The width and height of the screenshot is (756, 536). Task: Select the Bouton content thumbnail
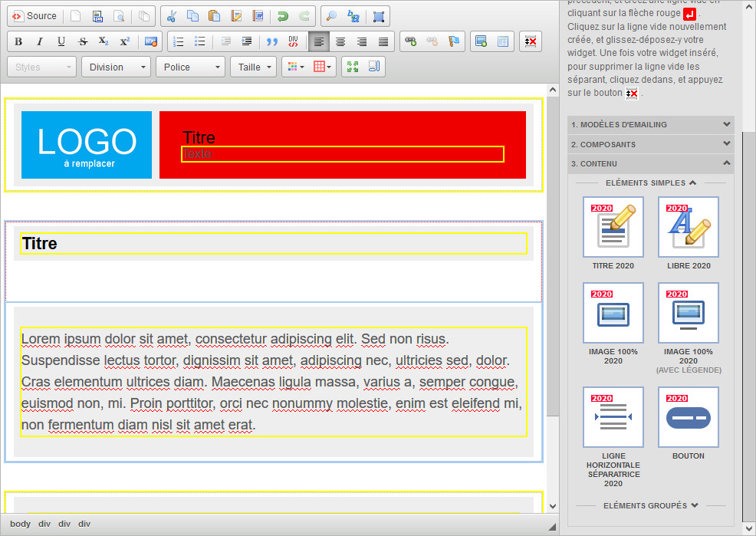pos(688,418)
